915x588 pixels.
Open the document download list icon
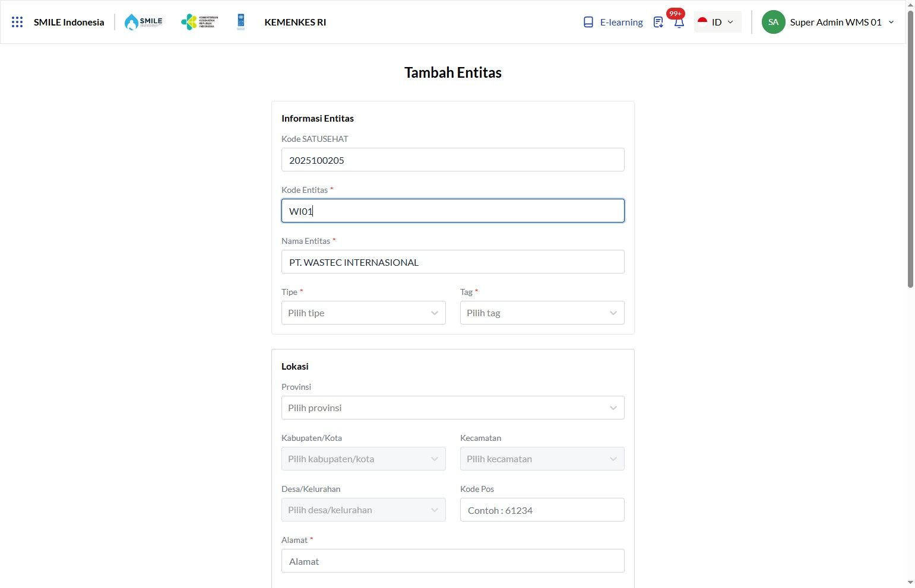(658, 22)
